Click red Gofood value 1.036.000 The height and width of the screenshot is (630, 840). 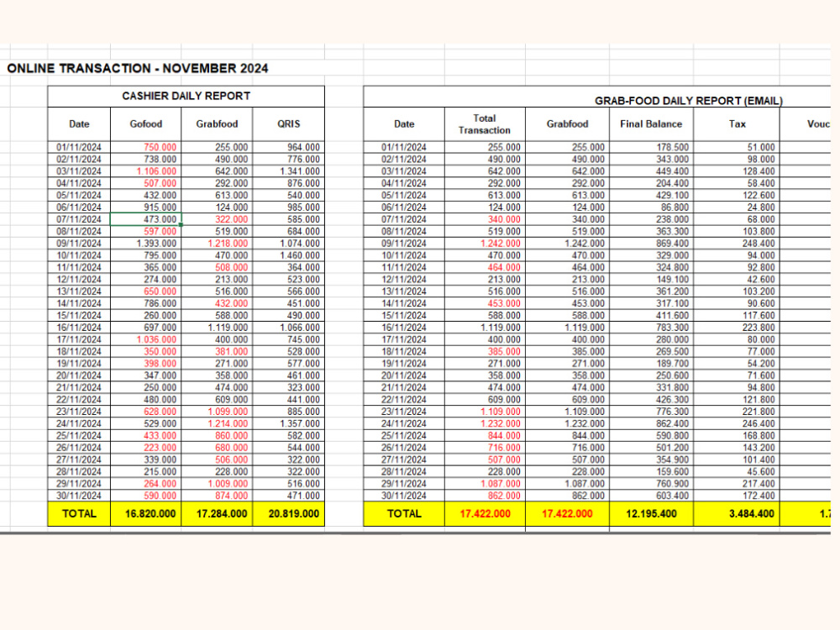156,339
